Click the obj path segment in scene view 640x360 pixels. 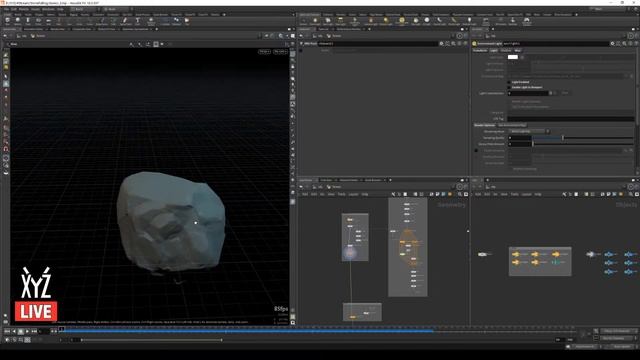23,36
